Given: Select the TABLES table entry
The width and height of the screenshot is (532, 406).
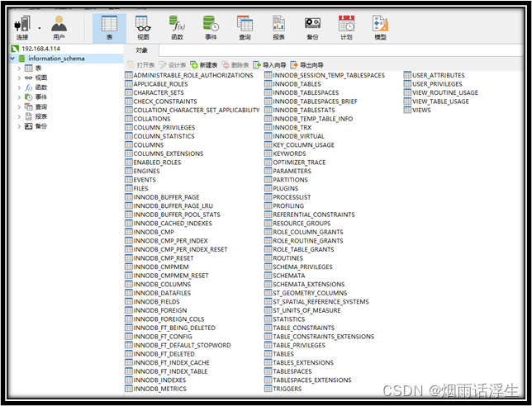Looking at the screenshot, I should [x=279, y=354].
